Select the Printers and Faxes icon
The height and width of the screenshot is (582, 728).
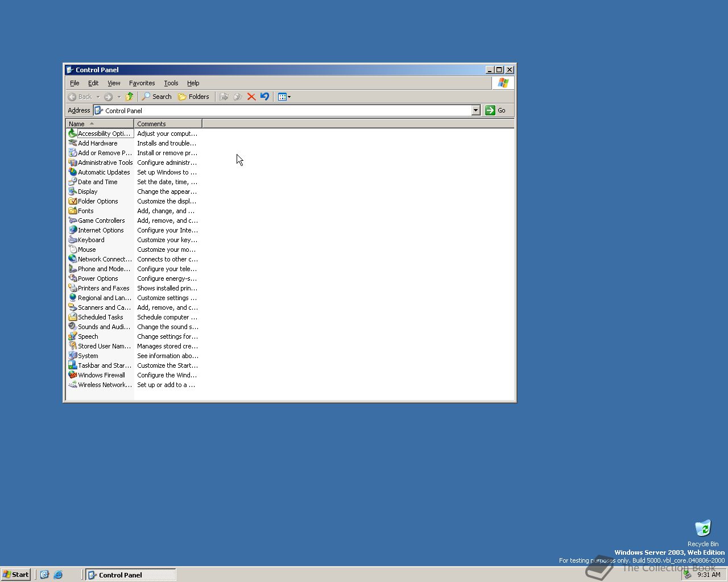[x=72, y=288]
